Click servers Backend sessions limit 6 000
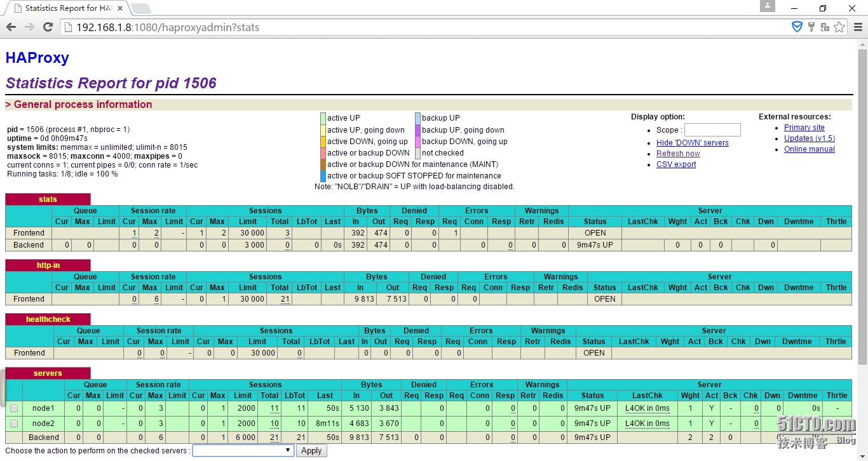Screen dimensions: 868x461 tap(244, 438)
